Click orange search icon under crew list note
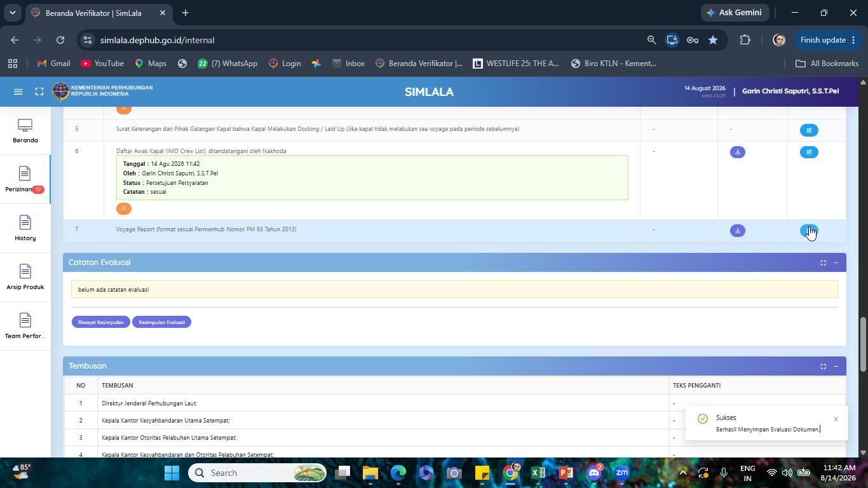Screen dimensions: 868x488 124,208
